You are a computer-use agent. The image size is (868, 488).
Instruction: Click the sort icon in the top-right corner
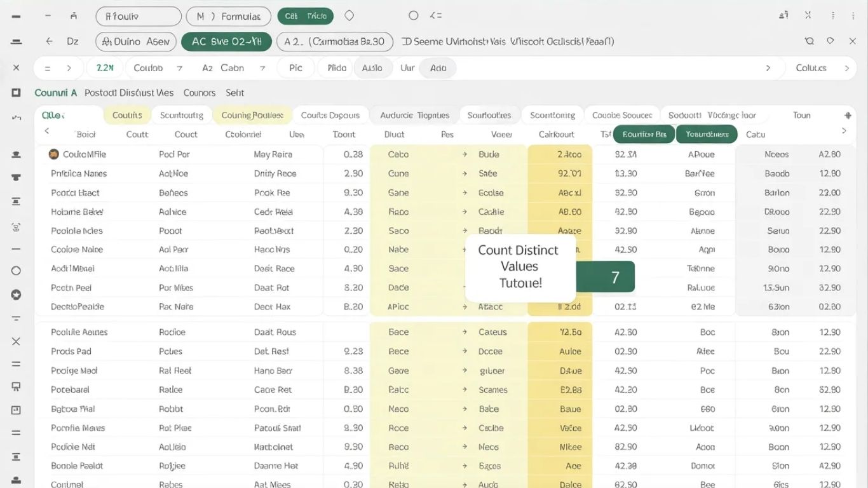[783, 14]
